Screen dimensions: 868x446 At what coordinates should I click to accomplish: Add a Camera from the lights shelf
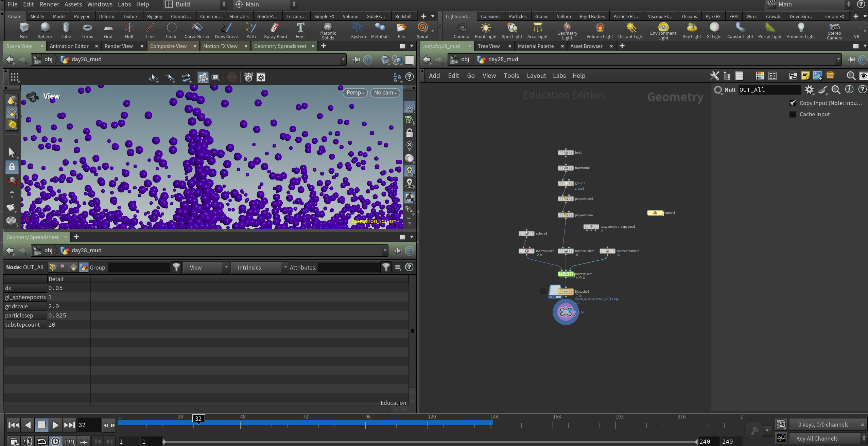[461, 30]
